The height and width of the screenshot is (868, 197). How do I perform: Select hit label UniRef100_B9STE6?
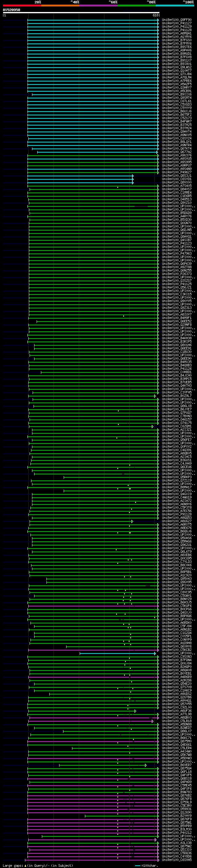[x=177, y=47]
